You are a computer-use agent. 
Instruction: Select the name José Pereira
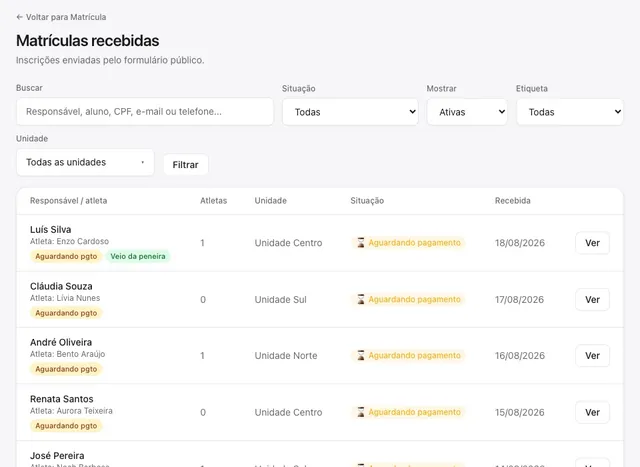57,456
